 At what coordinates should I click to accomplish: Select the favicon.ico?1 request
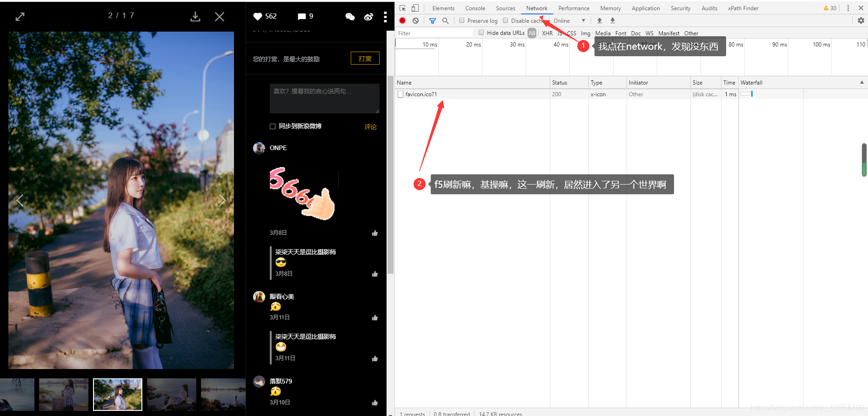[x=421, y=94]
